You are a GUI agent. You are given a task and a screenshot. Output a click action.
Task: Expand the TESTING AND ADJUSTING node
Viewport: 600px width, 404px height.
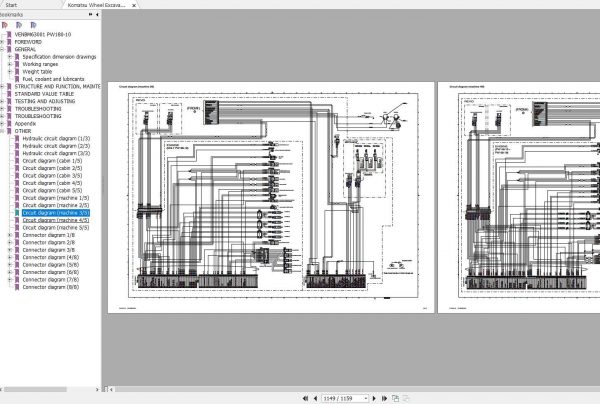[x=2, y=101]
